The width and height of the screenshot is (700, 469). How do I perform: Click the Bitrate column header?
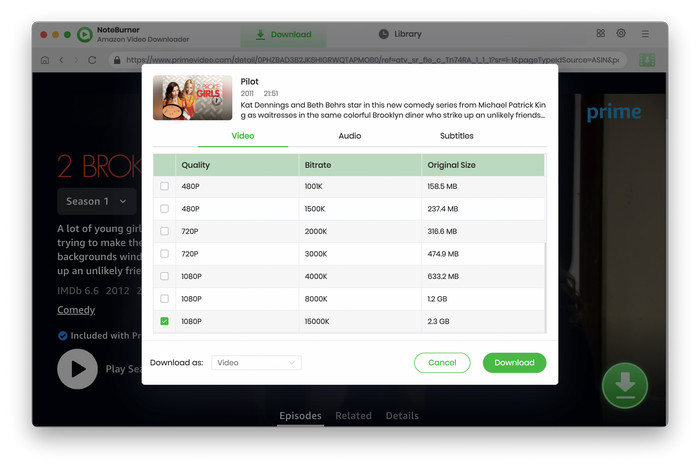[x=360, y=165]
